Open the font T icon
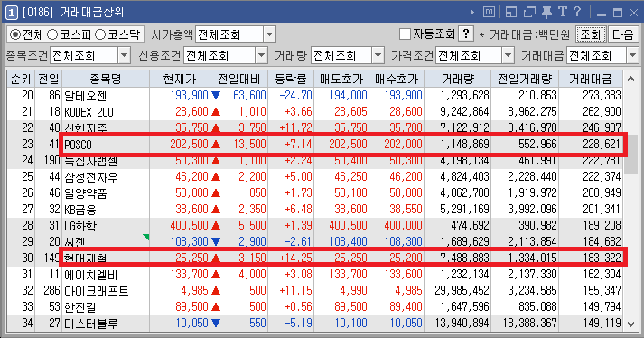This screenshot has width=644, height=338. click(x=563, y=12)
